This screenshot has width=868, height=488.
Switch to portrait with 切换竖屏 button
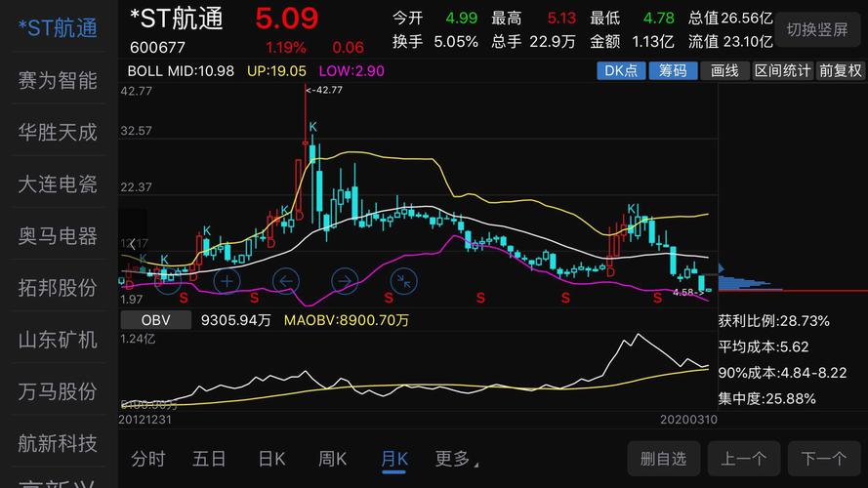tap(817, 29)
